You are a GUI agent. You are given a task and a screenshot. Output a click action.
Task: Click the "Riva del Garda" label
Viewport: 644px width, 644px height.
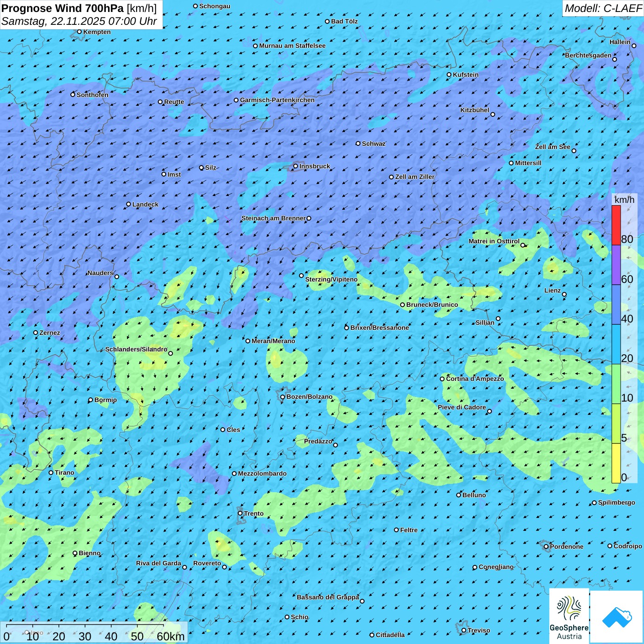159,563
